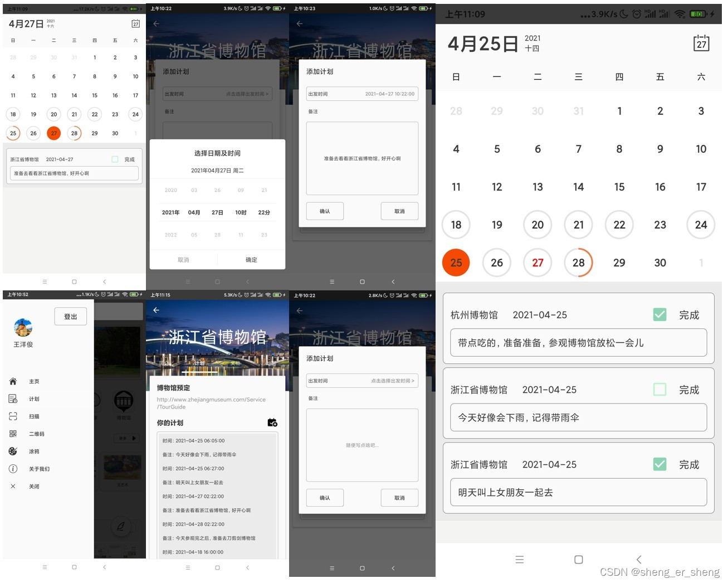Select red date 27 on April 25 calendar
This screenshot has height=583, width=728.
coord(538,263)
